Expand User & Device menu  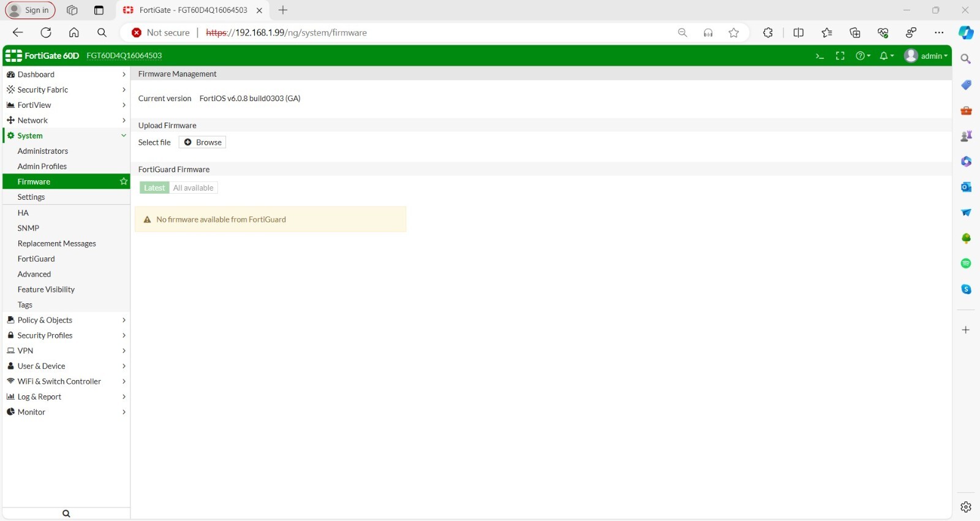(66, 366)
